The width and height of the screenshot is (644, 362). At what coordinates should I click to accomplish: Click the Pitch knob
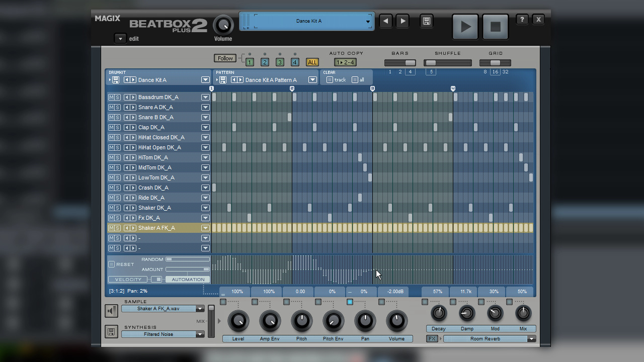coord(301,320)
